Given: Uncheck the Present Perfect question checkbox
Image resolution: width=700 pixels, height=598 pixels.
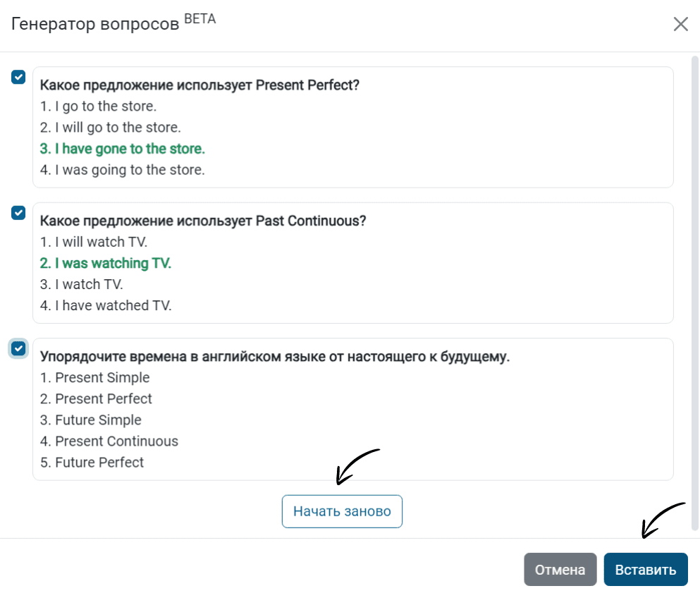Looking at the screenshot, I should click(x=18, y=77).
